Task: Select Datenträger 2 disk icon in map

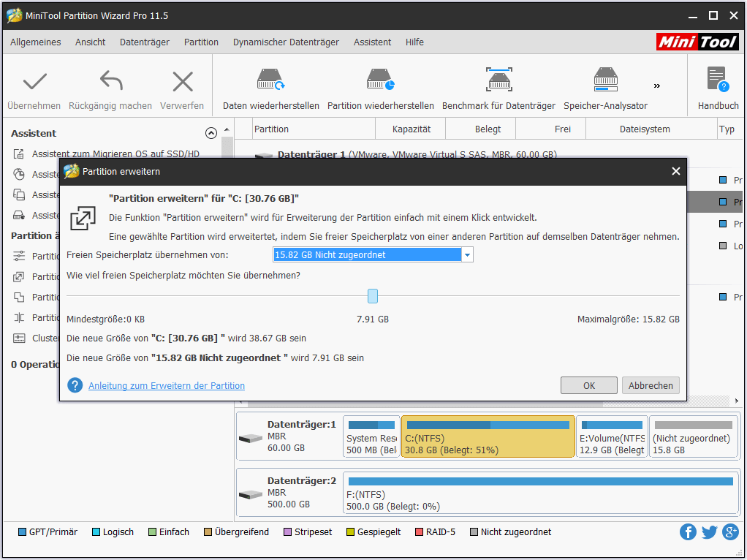Action: pos(251,494)
